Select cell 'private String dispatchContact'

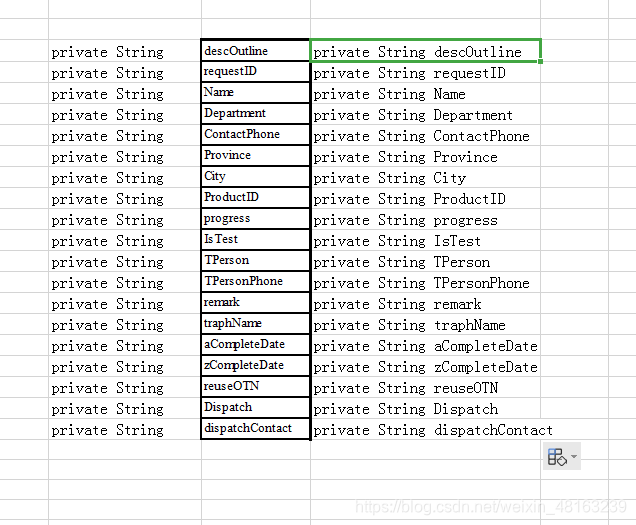[425, 429]
